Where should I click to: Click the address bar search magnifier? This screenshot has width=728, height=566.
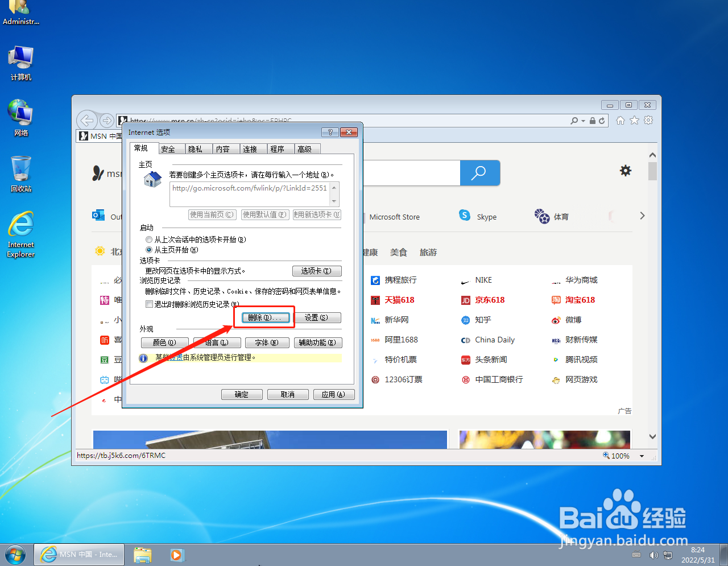click(574, 121)
